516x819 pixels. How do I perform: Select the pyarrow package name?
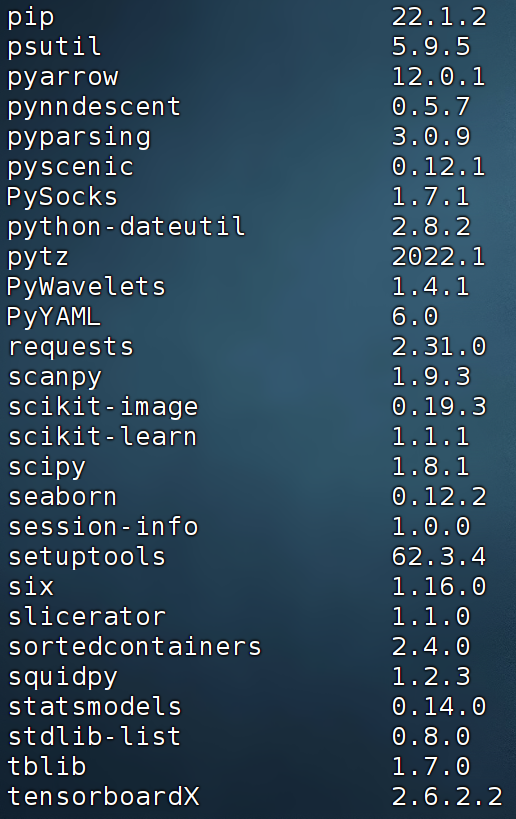[x=63, y=78]
